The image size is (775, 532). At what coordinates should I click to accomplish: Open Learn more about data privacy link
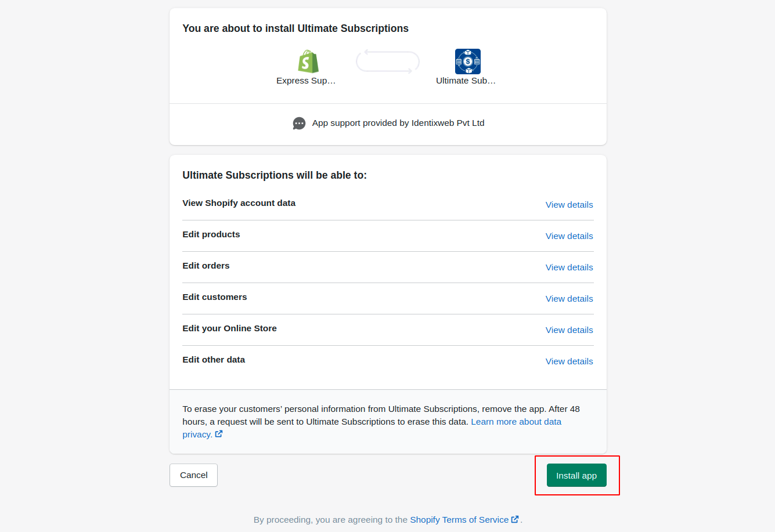[x=516, y=422]
